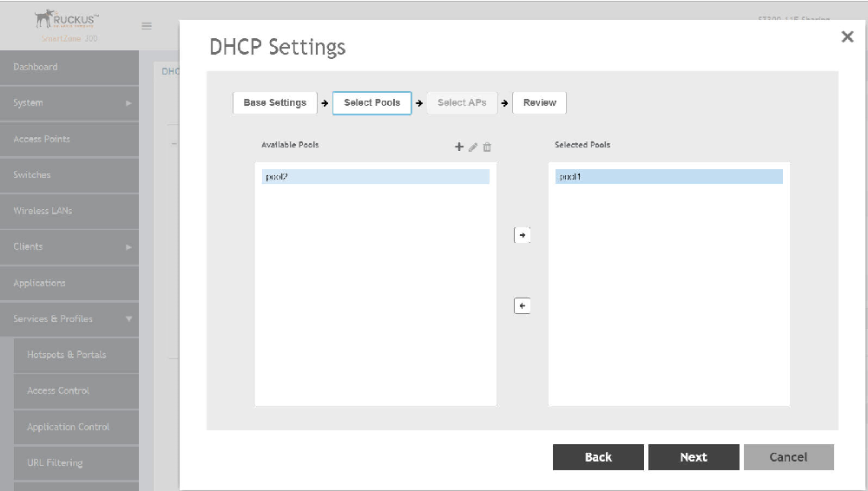Select pool1 in Selected Pools list
Viewport: 868px width, 491px height.
pos(668,177)
